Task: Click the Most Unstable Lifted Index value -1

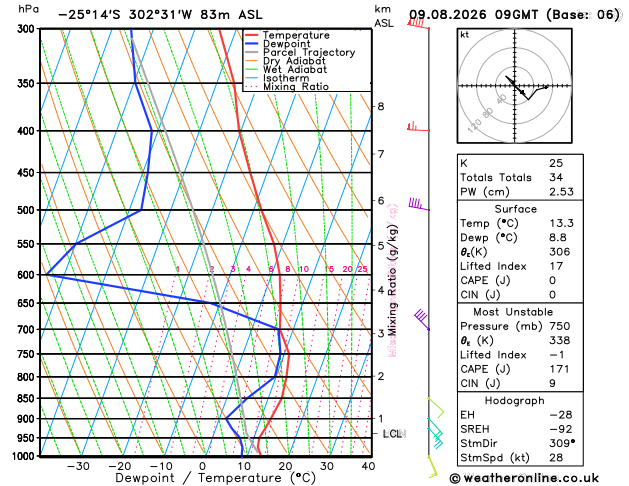Action: [x=557, y=355]
